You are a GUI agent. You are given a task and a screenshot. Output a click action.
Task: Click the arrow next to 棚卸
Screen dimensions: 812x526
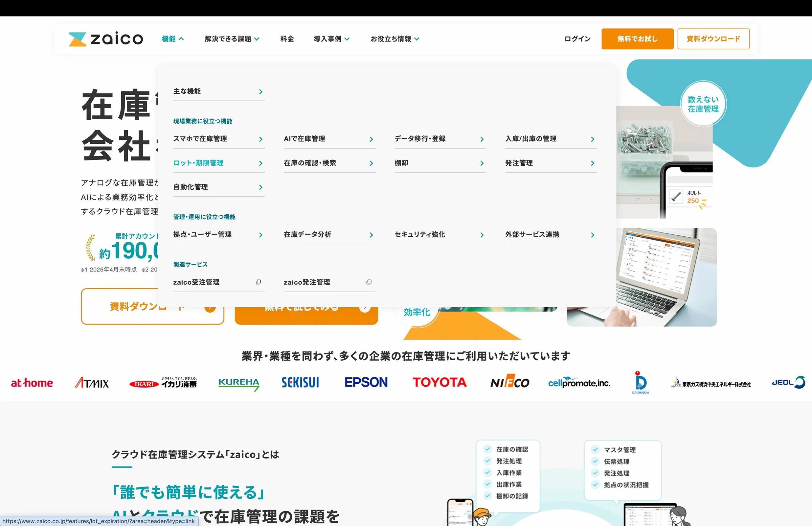click(x=482, y=163)
